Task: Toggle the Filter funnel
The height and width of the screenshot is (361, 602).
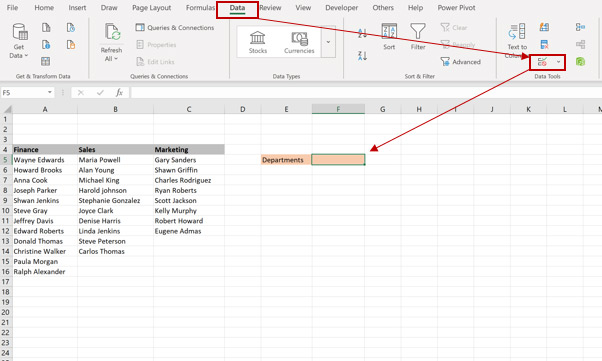Action: click(x=418, y=36)
